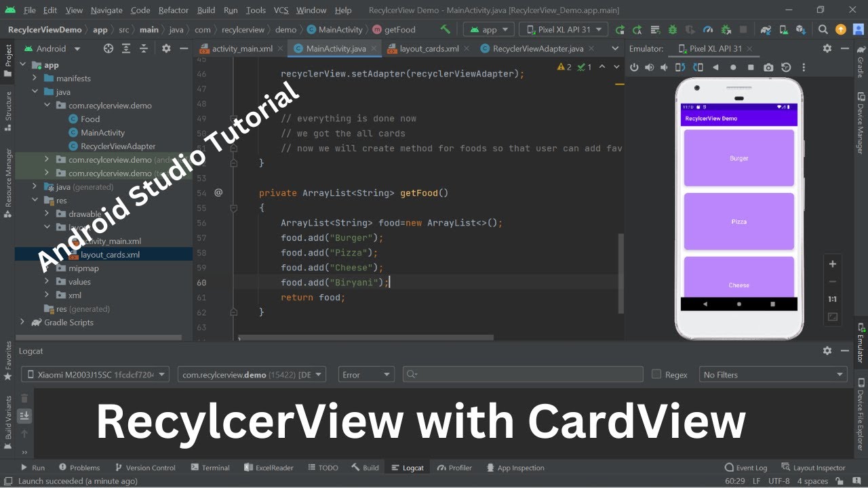This screenshot has width=868, height=488.
Task: Open the TODO tool window
Action: click(322, 468)
